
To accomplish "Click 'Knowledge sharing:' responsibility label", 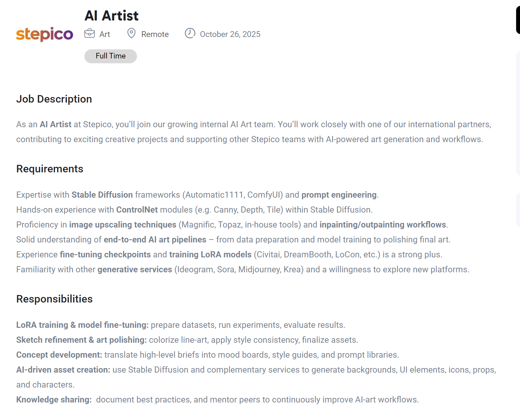I will tap(54, 400).
